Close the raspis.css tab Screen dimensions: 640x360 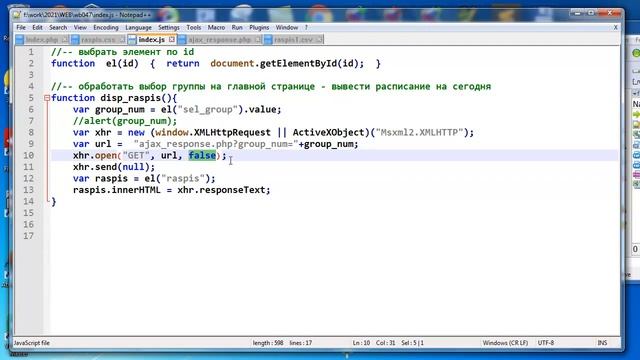pos(122,40)
